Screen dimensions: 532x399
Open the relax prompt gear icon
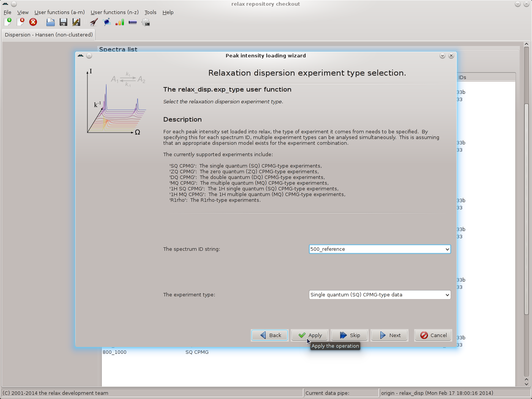146,22
